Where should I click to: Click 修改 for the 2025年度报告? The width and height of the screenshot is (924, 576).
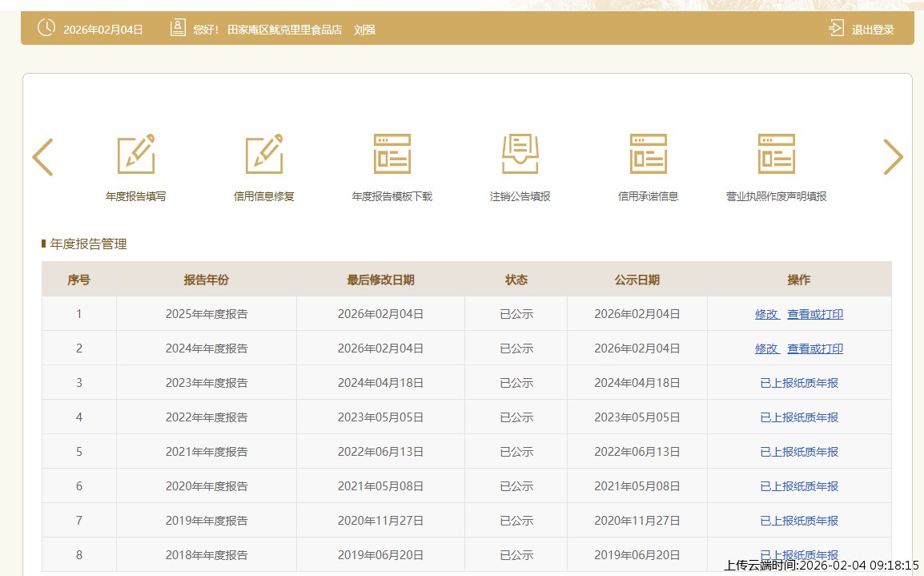tap(766, 314)
